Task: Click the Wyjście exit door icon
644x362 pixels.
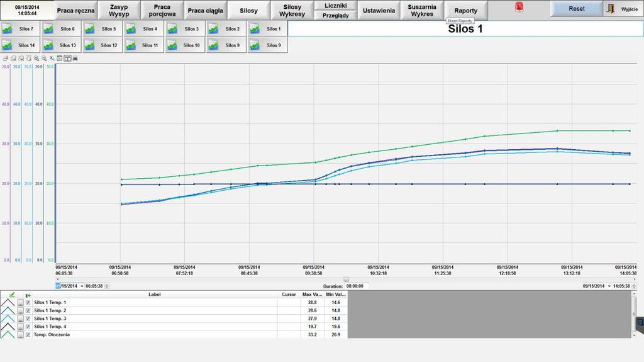Action: (x=611, y=9)
